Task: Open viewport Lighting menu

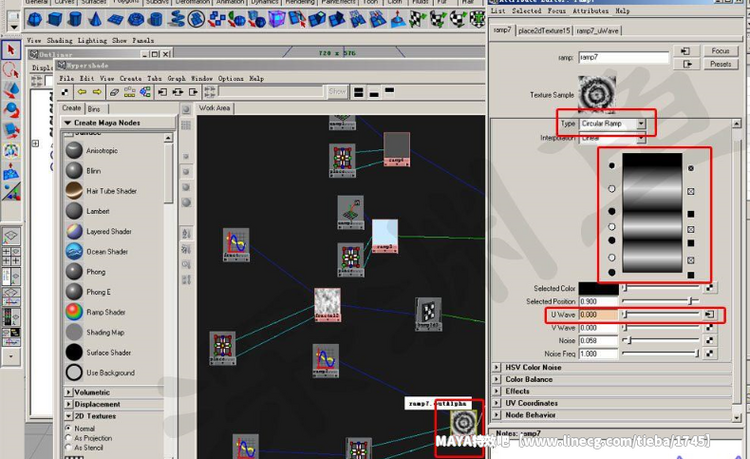Action: pos(92,40)
